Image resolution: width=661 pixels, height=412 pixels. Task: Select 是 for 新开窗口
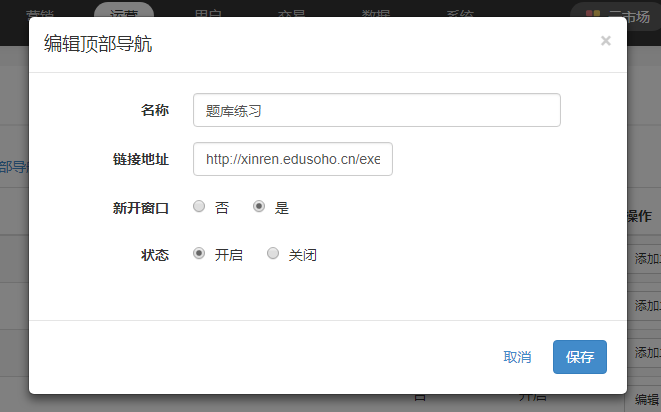point(259,207)
